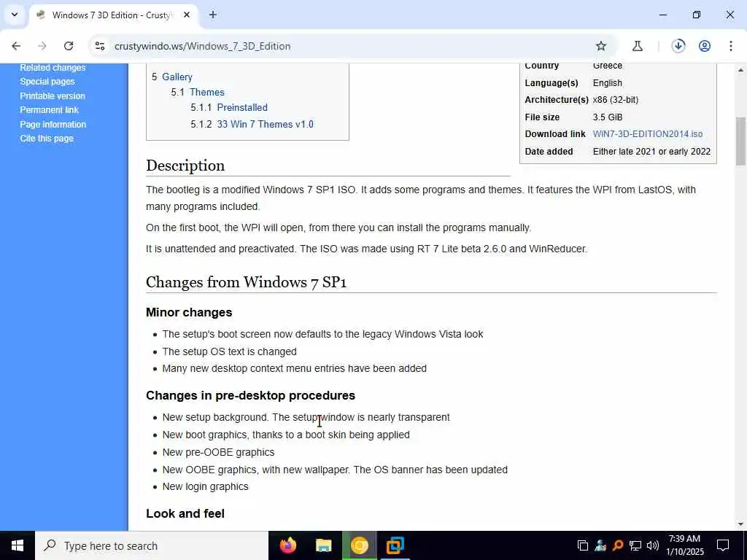Screen dimensions: 747x560
Task: Click scrollbar up arrow
Action: tap(740, 70)
